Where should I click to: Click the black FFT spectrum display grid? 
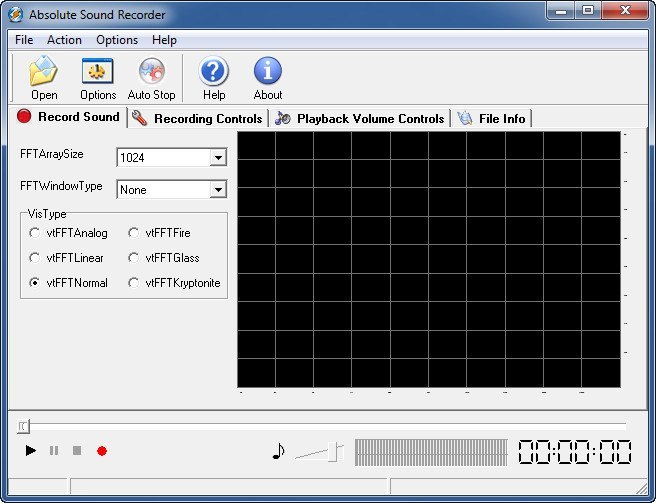[429, 259]
